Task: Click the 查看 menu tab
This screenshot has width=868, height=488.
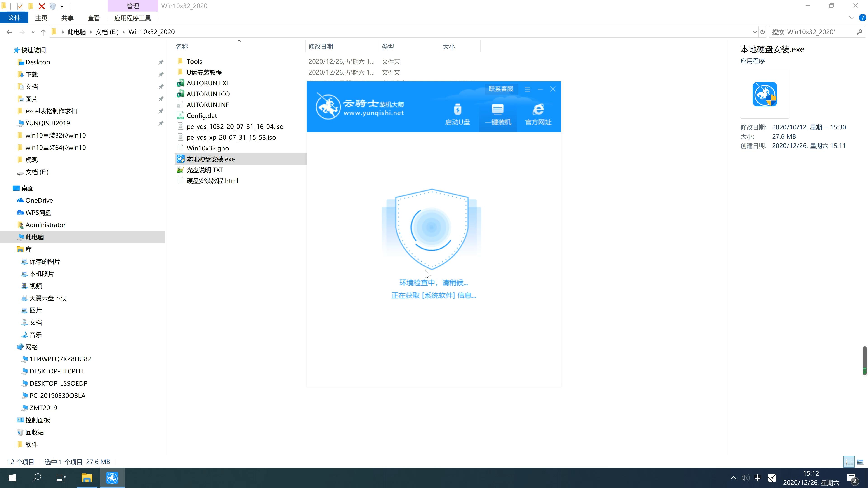Action: (x=94, y=18)
